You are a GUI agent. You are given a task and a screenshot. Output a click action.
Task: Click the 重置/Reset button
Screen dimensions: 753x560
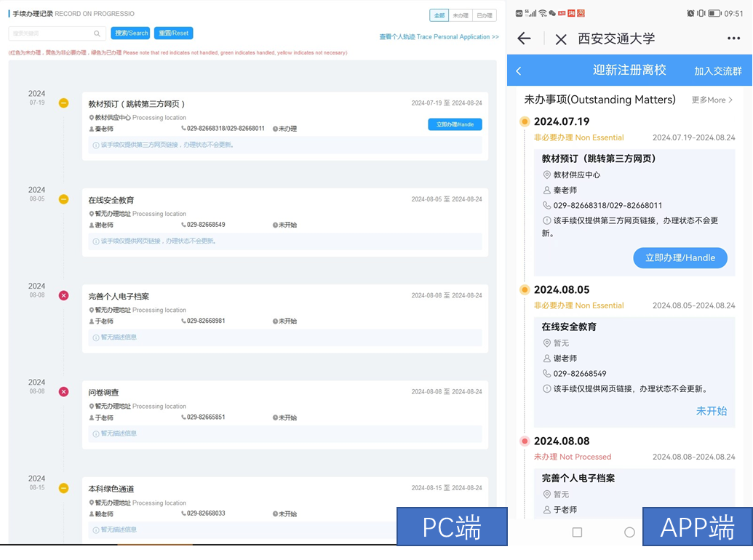coord(173,33)
